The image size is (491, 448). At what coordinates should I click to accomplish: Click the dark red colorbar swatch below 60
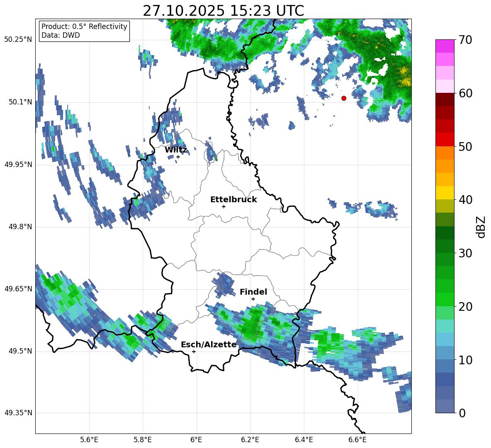[445, 99]
